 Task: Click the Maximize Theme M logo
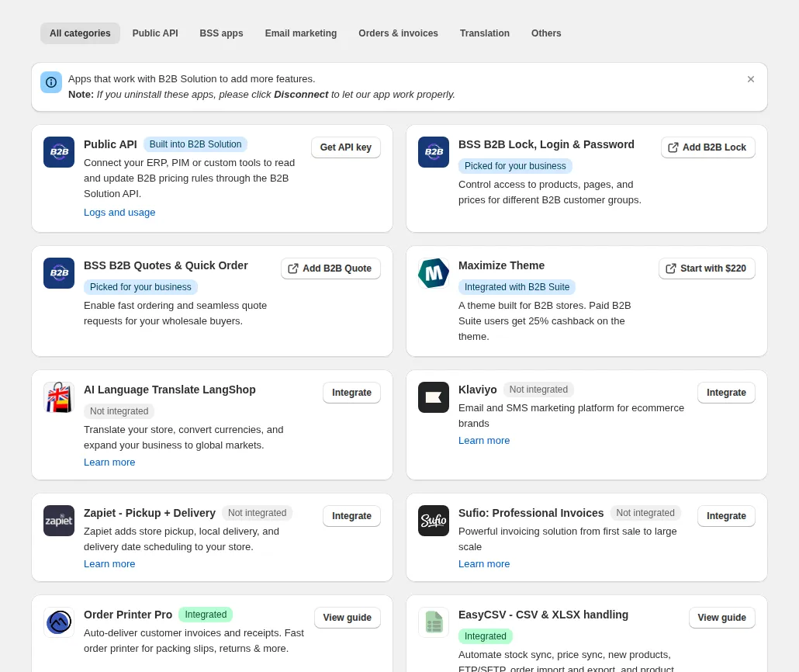(434, 273)
